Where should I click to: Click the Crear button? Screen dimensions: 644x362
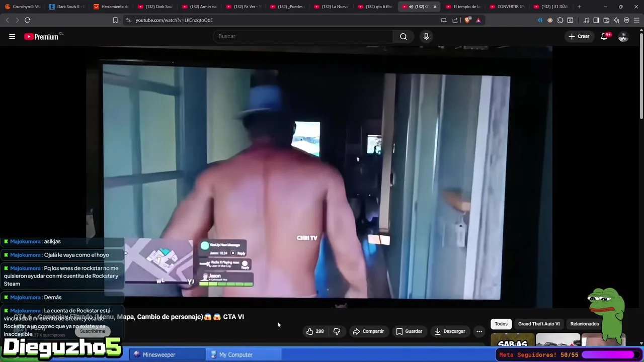tap(579, 36)
